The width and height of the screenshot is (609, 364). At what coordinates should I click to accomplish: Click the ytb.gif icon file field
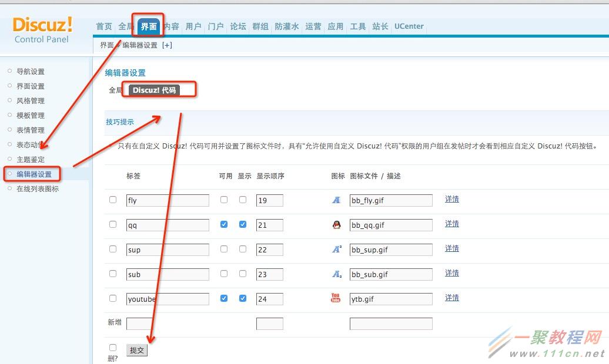point(391,299)
